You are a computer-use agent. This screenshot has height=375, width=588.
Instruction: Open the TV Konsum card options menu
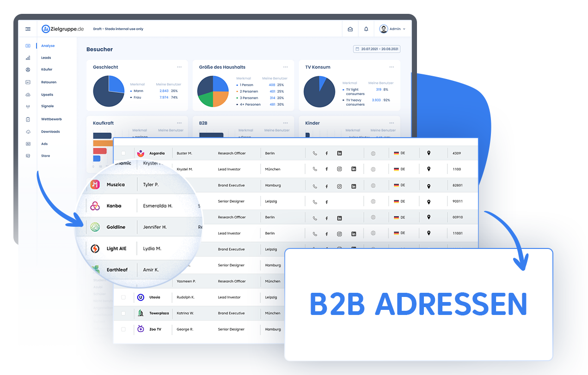pos(392,67)
